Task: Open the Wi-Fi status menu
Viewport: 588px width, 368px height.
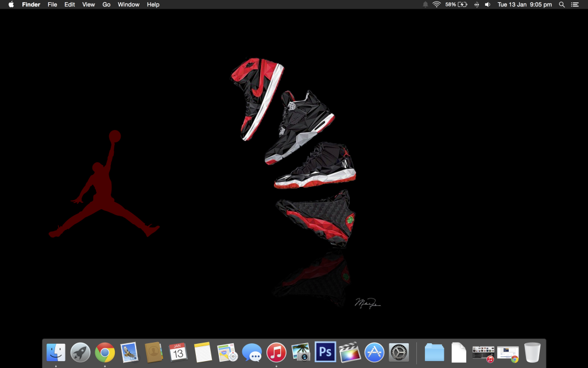Action: pyautogui.click(x=436, y=5)
